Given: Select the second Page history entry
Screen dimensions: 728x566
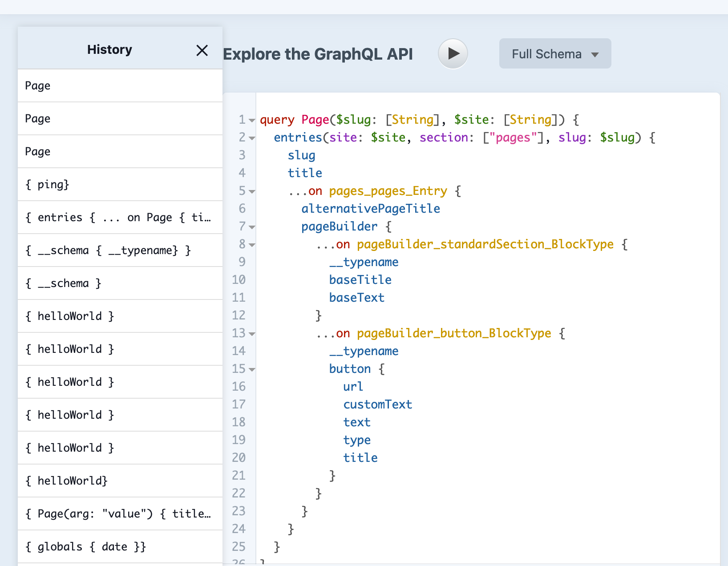Looking at the screenshot, I should (120, 118).
